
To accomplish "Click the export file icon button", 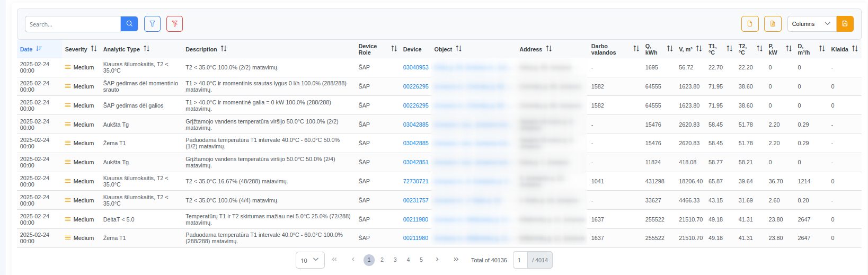I will [x=750, y=24].
